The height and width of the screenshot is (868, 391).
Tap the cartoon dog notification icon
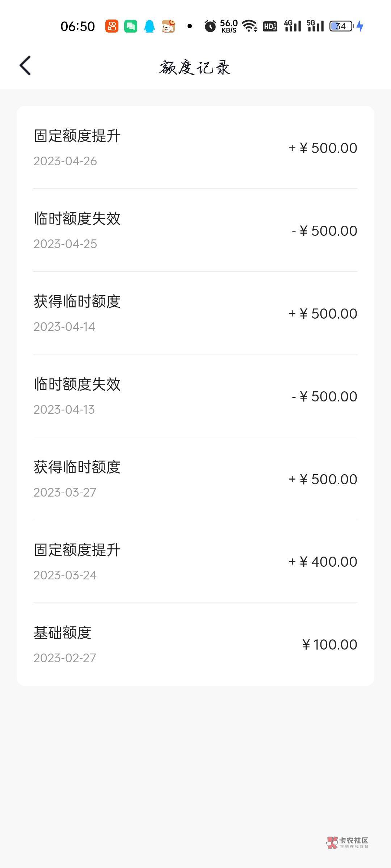[x=168, y=26]
